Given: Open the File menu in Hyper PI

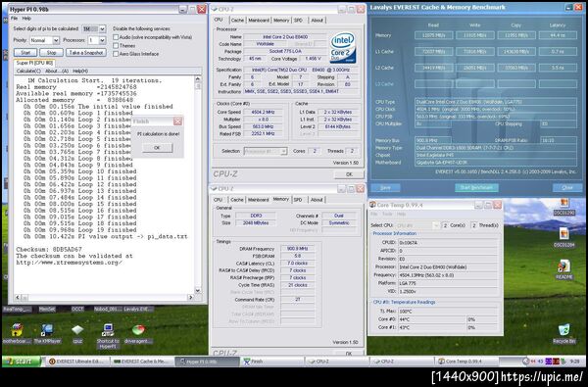Looking at the screenshot, I should [14, 19].
